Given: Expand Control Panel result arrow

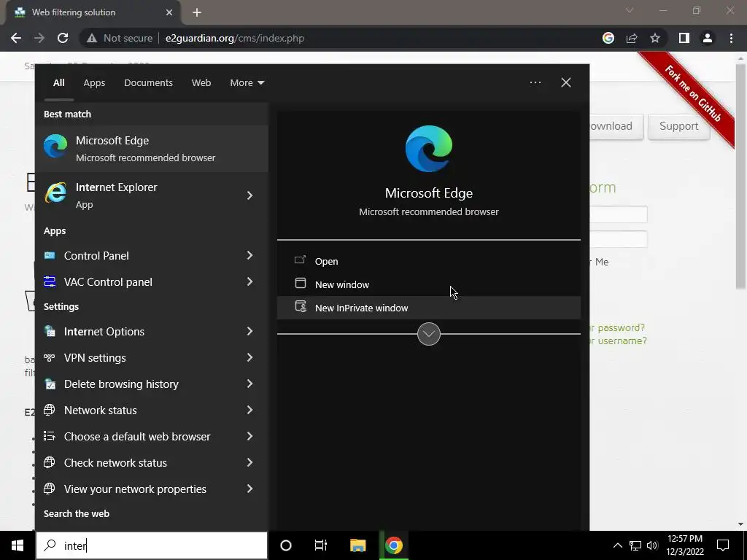Looking at the screenshot, I should (x=249, y=256).
